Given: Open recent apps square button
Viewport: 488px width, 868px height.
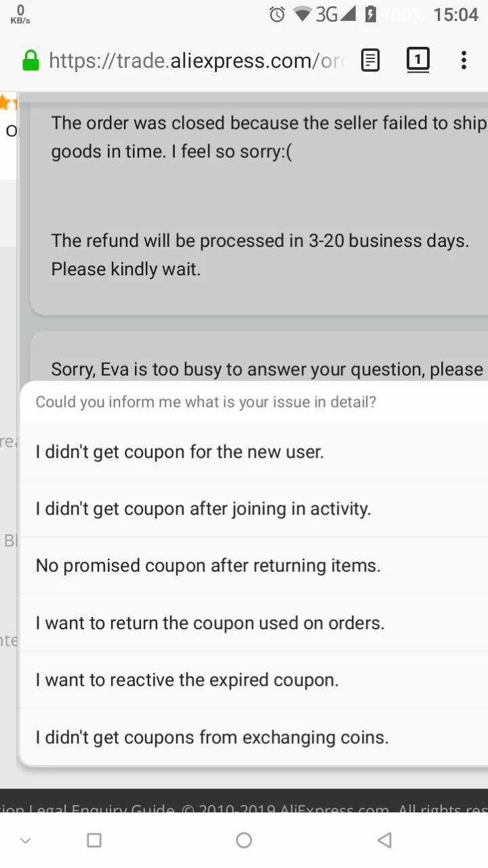Looking at the screenshot, I should [94, 840].
